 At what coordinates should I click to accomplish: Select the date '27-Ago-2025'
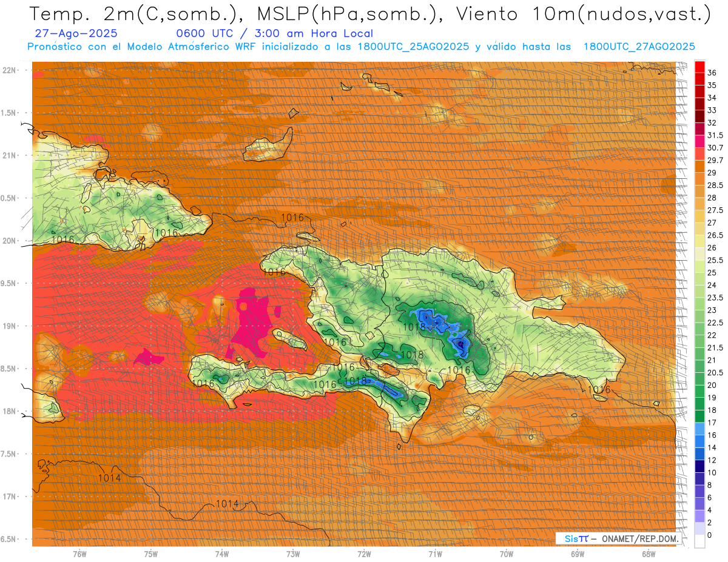[77, 34]
